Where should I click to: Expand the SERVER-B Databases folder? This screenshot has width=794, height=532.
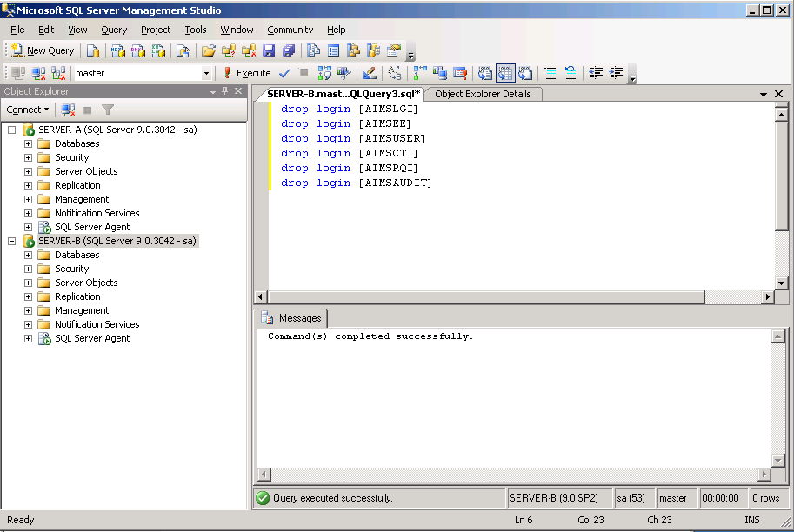coord(28,255)
